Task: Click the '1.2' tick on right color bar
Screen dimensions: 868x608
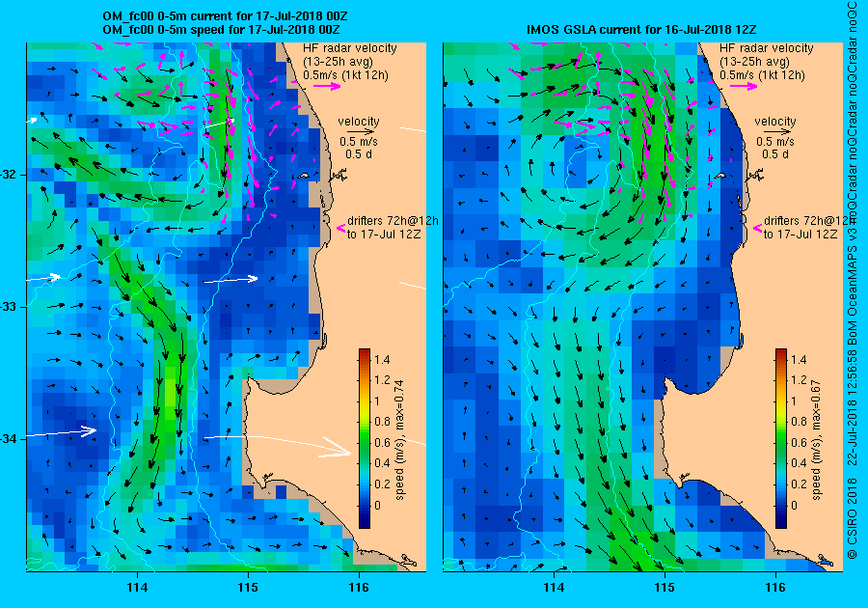Action: coord(799,380)
